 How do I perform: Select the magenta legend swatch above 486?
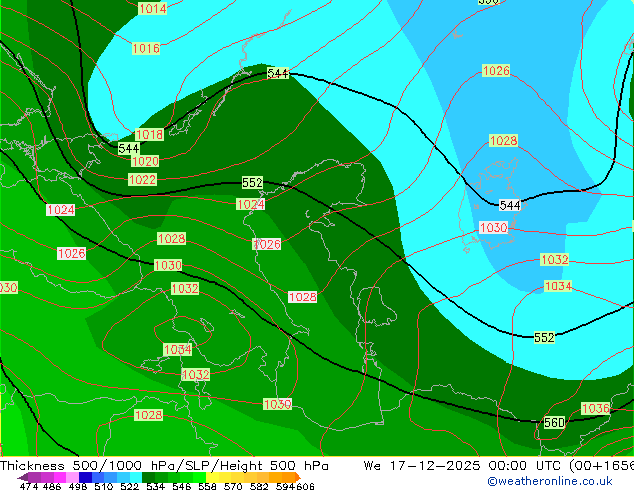pyautogui.click(x=59, y=477)
